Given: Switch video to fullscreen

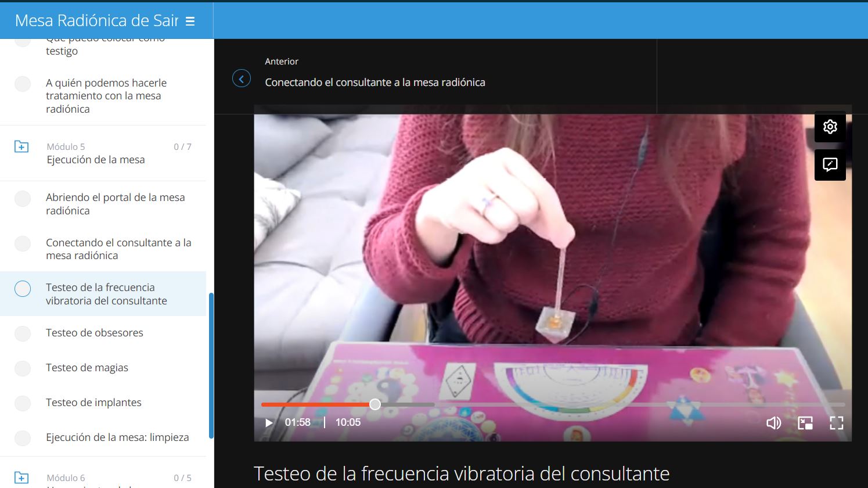Looking at the screenshot, I should [837, 423].
